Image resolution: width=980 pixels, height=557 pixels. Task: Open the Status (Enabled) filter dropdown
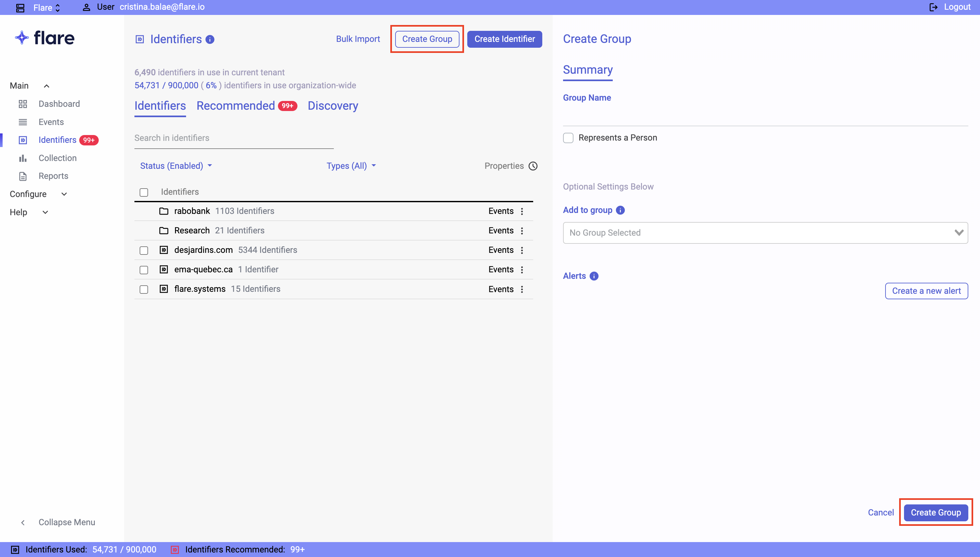pos(176,166)
